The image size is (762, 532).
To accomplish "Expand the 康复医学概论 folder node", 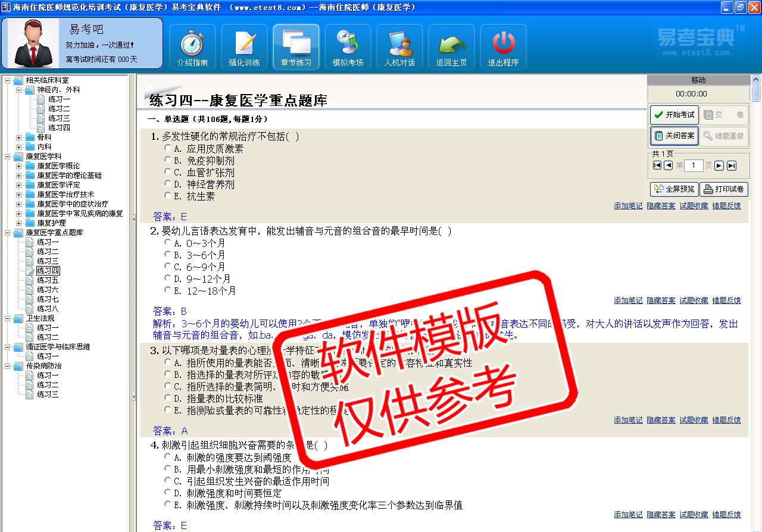I will pyautogui.click(x=19, y=166).
